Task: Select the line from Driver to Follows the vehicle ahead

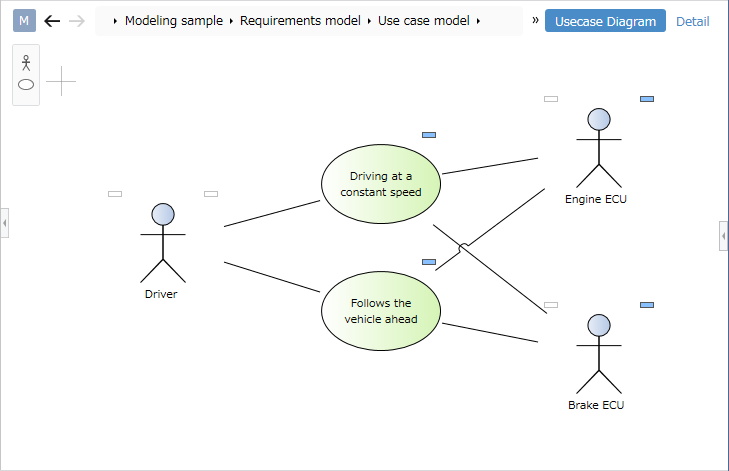Action: [272, 277]
